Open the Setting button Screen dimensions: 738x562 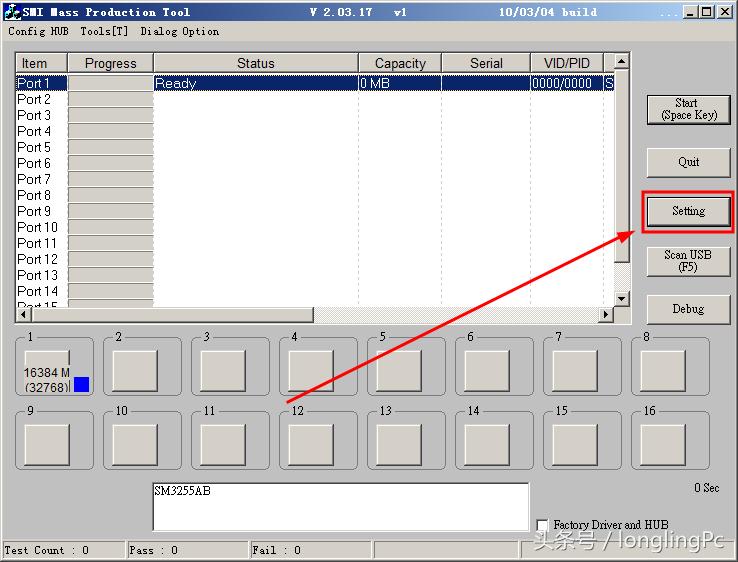[689, 211]
